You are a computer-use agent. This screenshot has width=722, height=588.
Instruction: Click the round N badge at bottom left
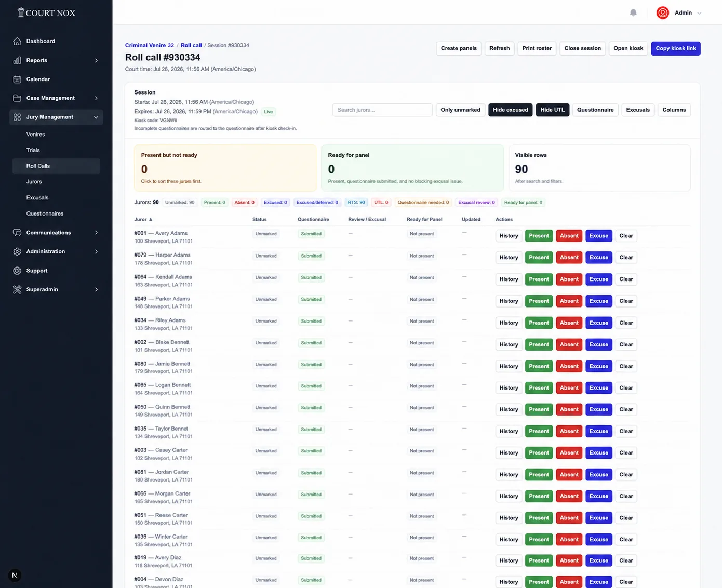[15, 575]
